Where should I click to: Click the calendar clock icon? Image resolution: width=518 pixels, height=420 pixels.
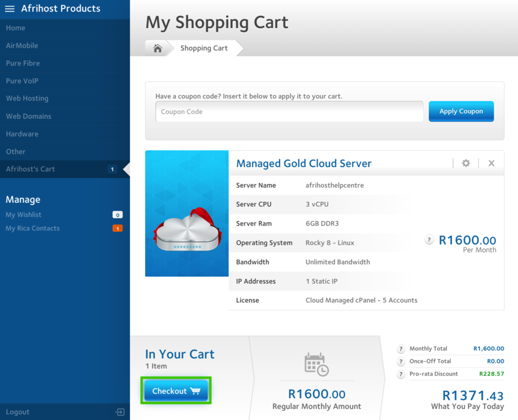click(x=317, y=365)
